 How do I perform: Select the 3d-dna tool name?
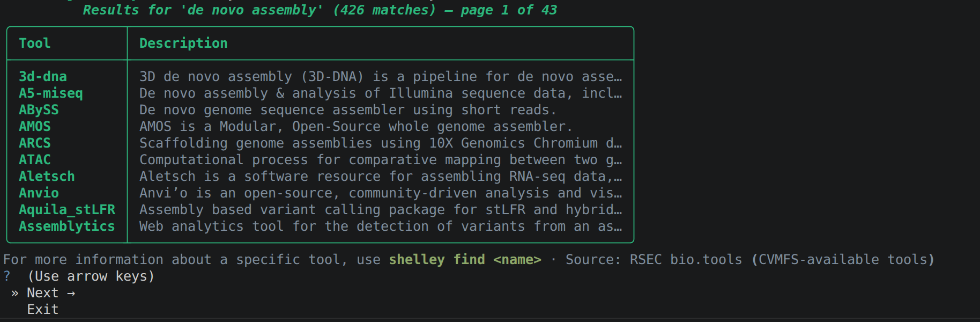tap(43, 77)
